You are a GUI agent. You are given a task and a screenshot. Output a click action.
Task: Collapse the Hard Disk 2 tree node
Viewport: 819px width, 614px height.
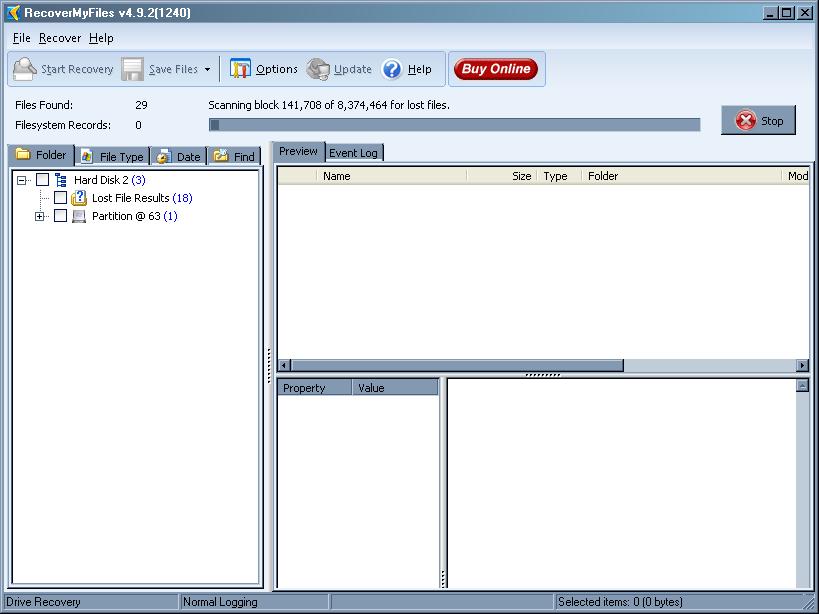(22, 180)
